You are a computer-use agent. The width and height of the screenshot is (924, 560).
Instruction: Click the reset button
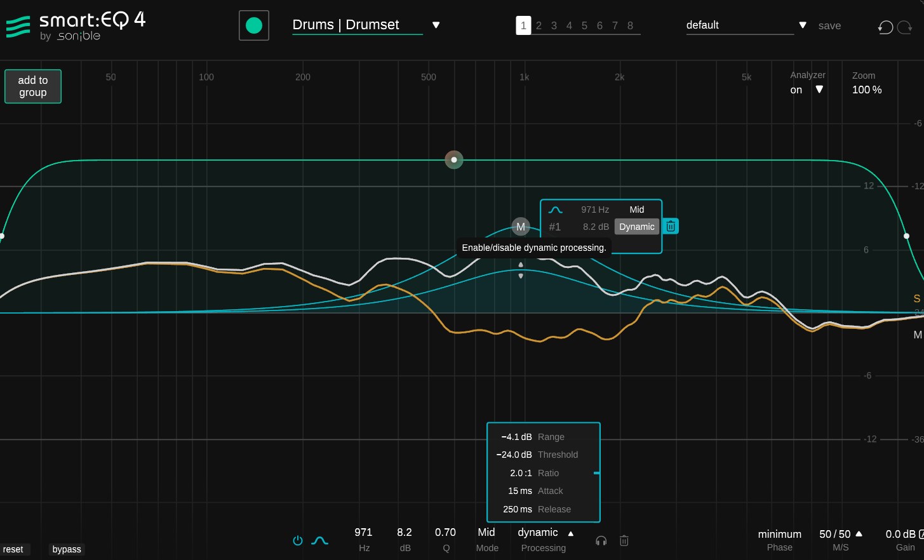click(x=13, y=549)
